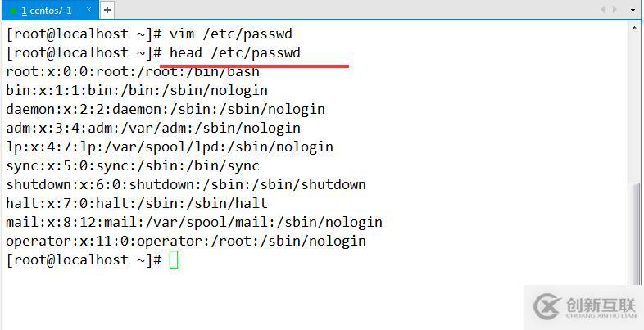The width and height of the screenshot is (644, 330).
Task: Click the mail:x:8:12 output line
Action: tap(193, 222)
